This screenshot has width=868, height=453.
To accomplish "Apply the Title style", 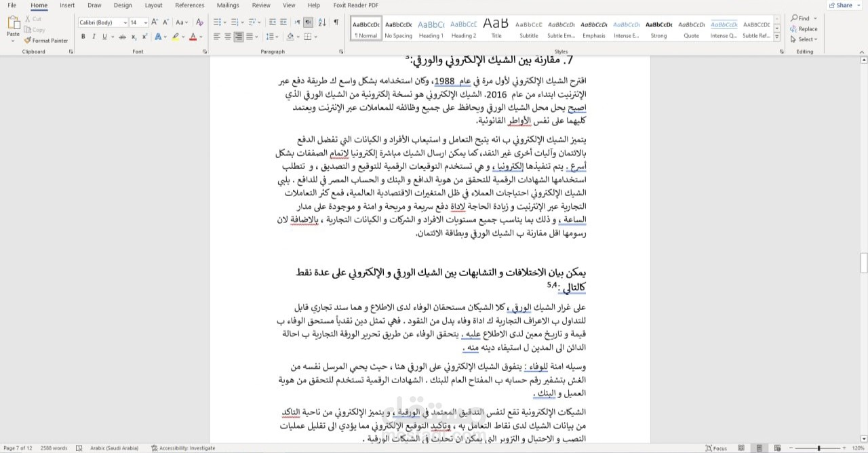I will tap(496, 27).
